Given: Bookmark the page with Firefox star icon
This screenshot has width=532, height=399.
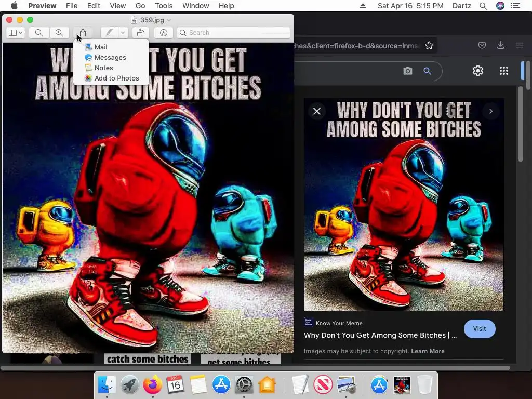Looking at the screenshot, I should pyautogui.click(x=429, y=46).
